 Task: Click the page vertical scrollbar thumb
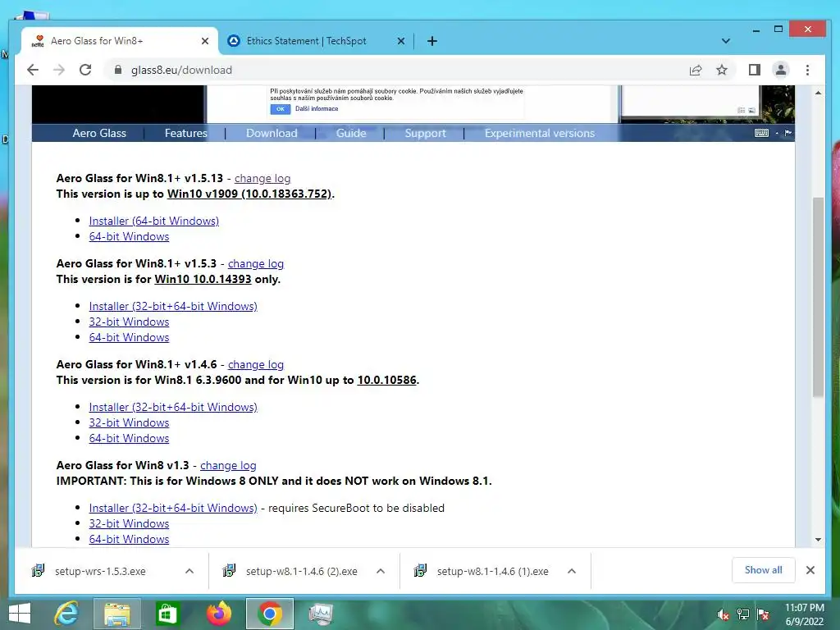pyautogui.click(x=818, y=297)
